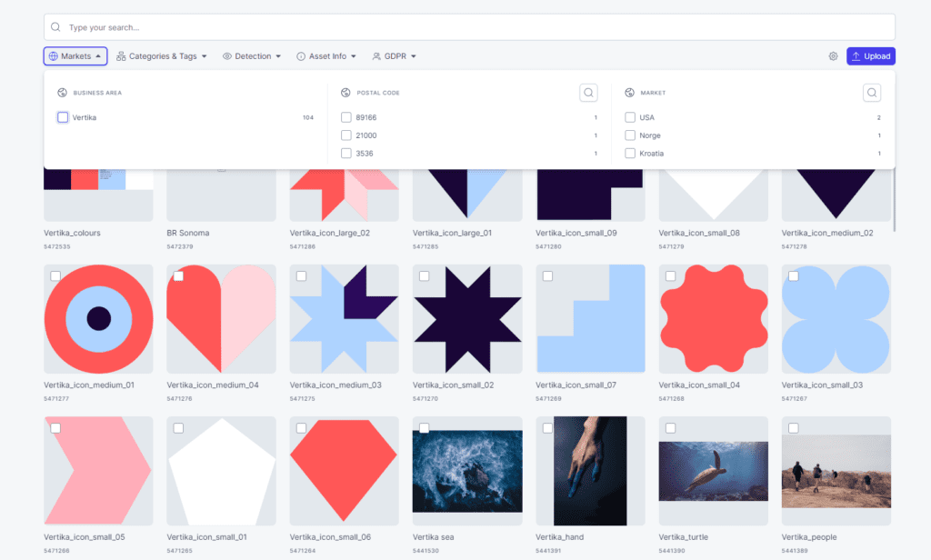Image resolution: width=931 pixels, height=560 pixels.
Task: Click the magnifier icon in the search bar
Action: click(55, 27)
